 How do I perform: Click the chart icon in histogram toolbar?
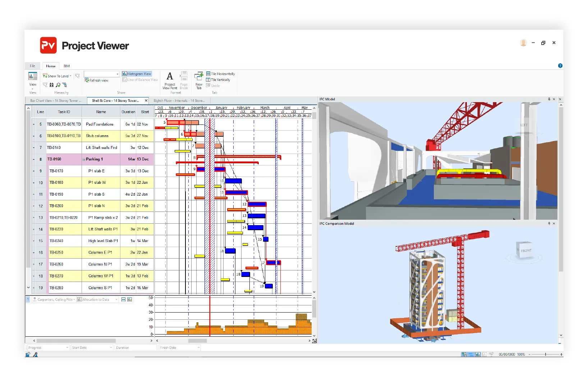(129, 299)
